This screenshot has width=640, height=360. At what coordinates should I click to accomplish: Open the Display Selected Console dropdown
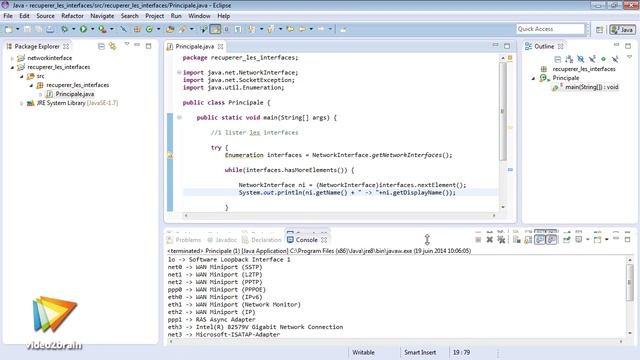pyautogui.click(x=587, y=240)
